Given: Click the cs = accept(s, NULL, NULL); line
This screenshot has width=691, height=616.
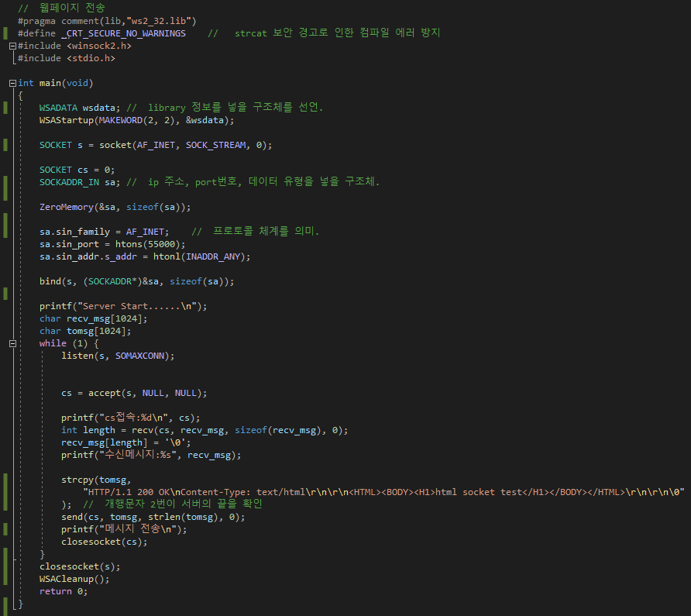Looking at the screenshot, I should [134, 393].
